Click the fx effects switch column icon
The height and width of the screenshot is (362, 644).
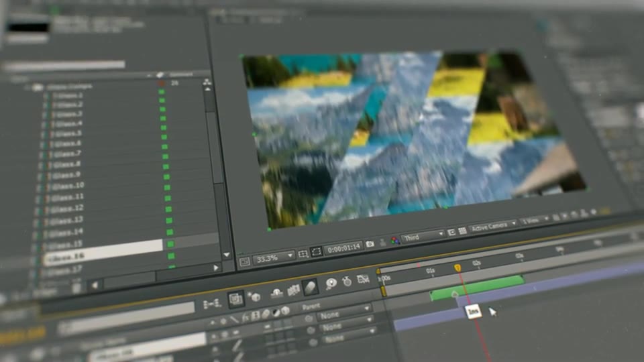(246, 317)
